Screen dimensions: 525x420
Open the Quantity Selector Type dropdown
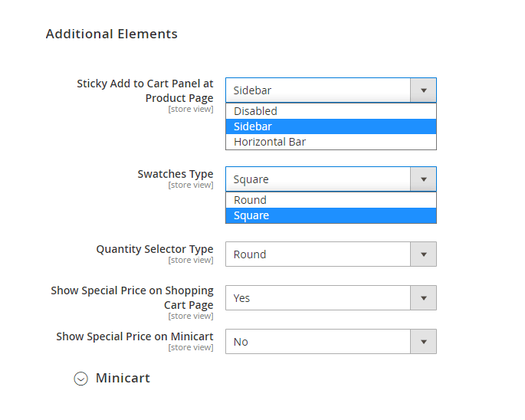tap(331, 254)
